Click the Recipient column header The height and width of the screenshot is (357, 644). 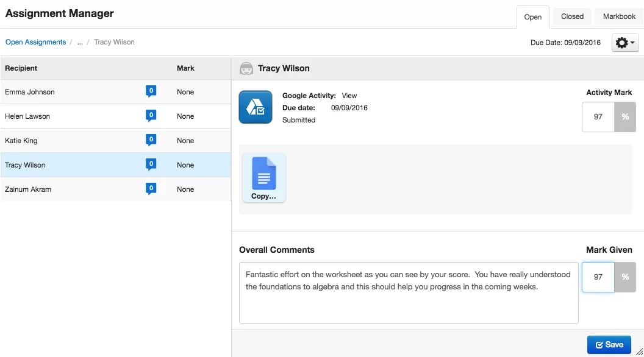[21, 68]
